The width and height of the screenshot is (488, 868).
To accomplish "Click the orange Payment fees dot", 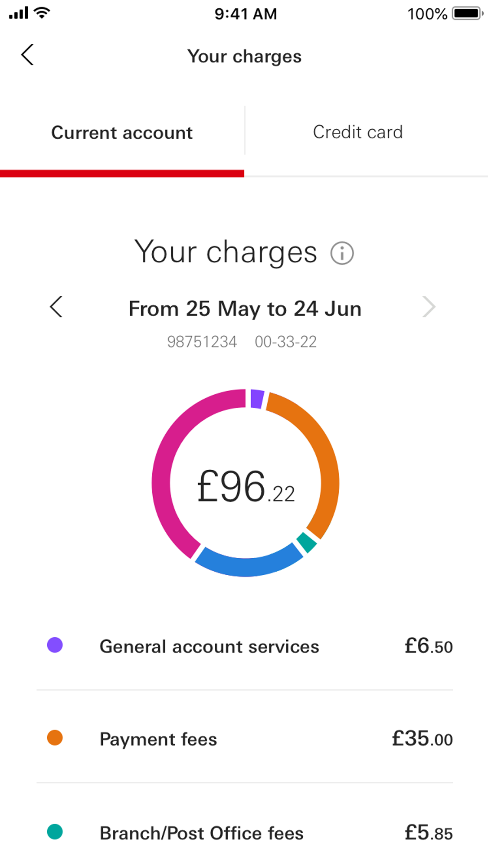I will tap(55, 737).
